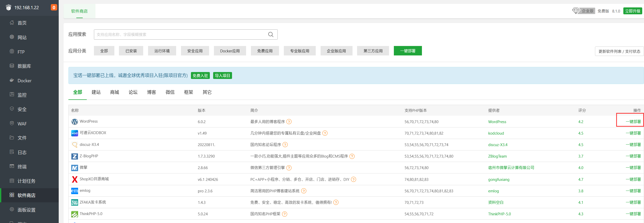
Task: Switch to the 建站 tab
Action: pos(96,92)
